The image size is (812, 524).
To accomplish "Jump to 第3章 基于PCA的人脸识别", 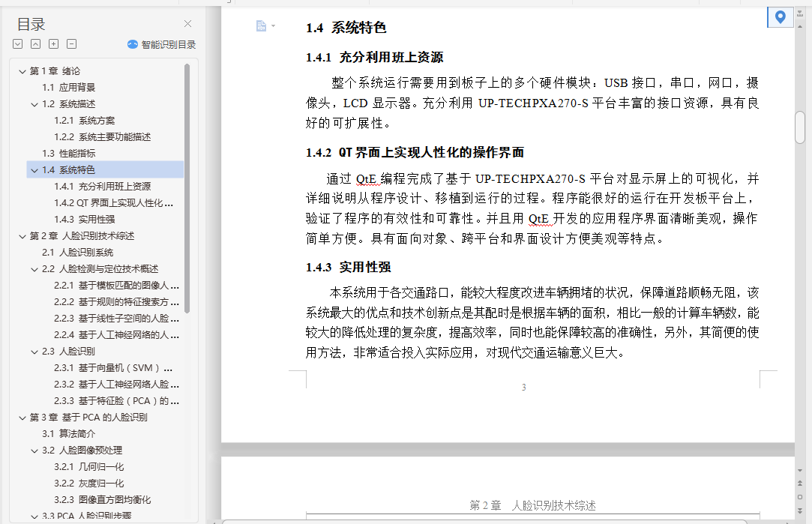I will [88, 418].
